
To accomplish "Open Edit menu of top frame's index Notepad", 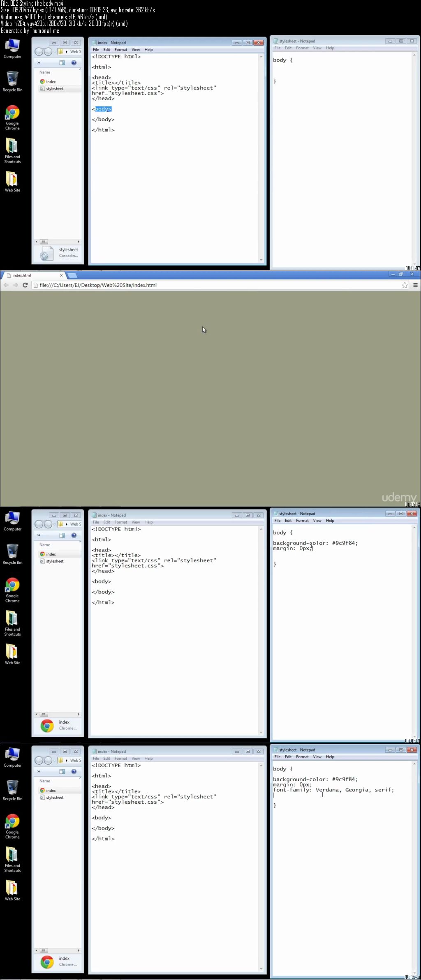I will click(x=107, y=50).
